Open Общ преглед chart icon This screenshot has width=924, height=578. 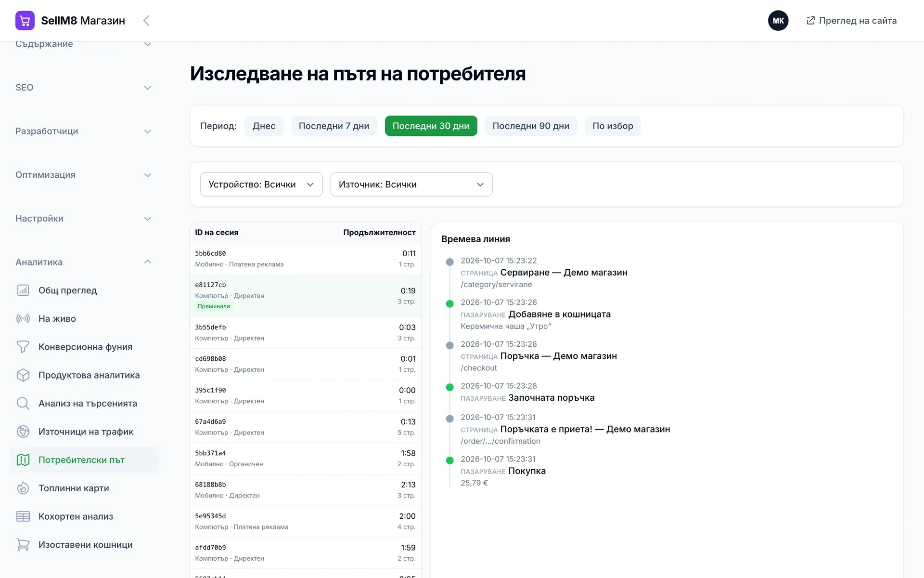click(23, 290)
